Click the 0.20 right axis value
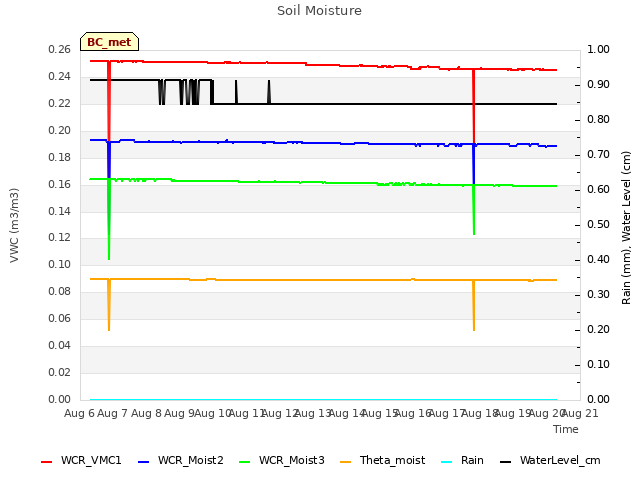 coord(598,329)
